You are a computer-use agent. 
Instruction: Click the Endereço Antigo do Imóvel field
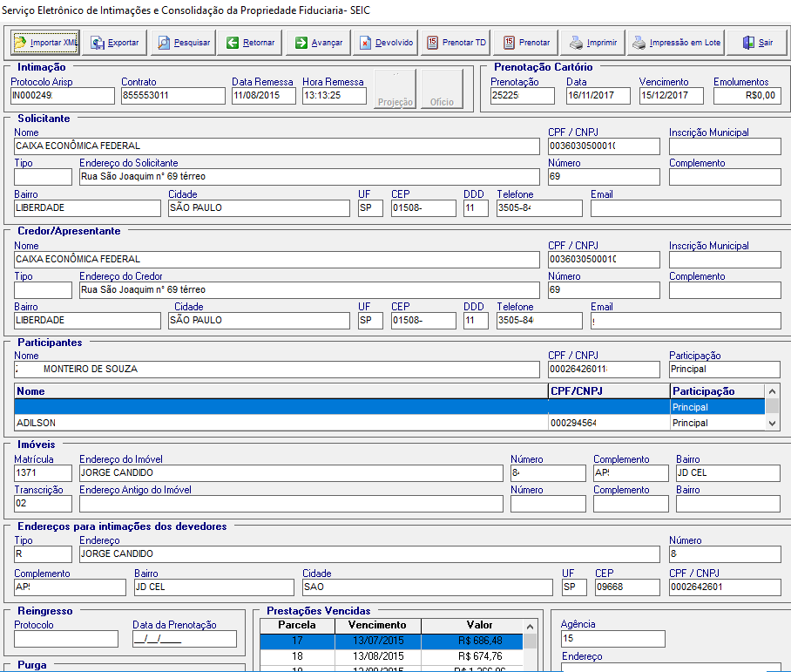291,504
